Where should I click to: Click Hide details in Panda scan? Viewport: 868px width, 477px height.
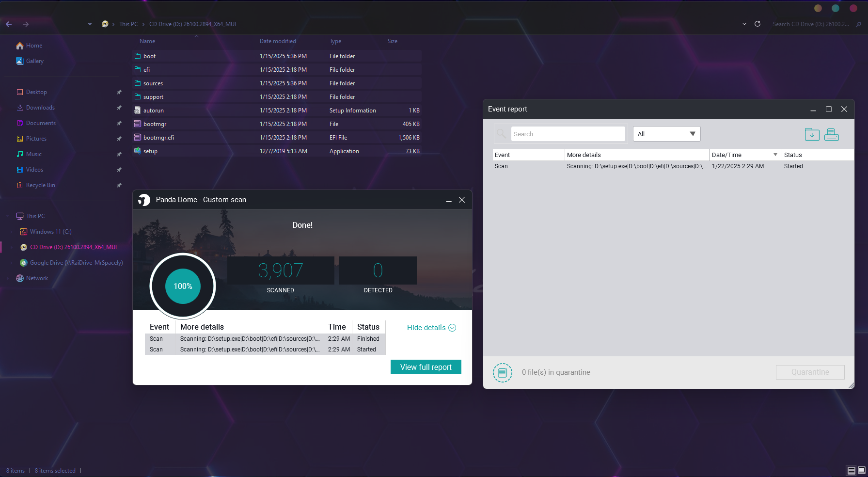pos(426,328)
